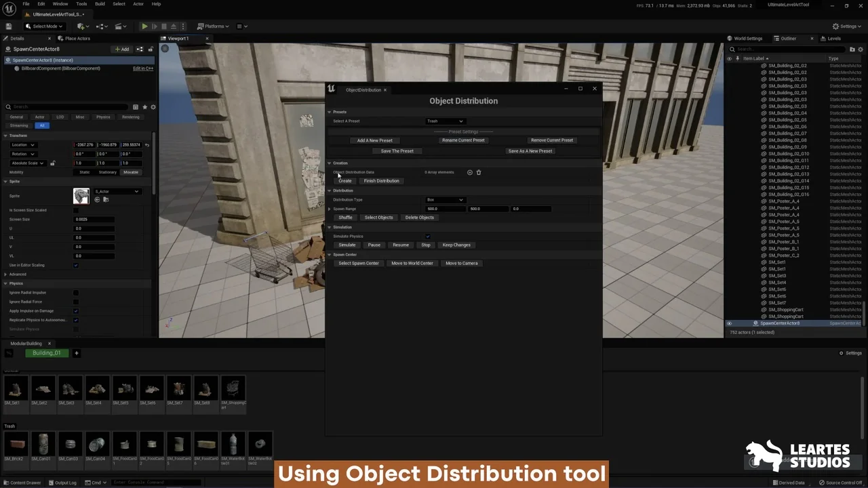This screenshot has height=488, width=868.
Task: Add element to Object Distribution Data array
Action: pos(469,172)
